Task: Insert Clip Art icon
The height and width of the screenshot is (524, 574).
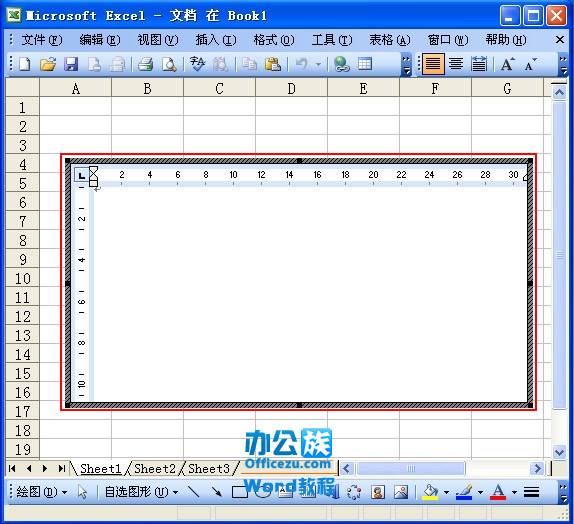Action: click(x=377, y=492)
